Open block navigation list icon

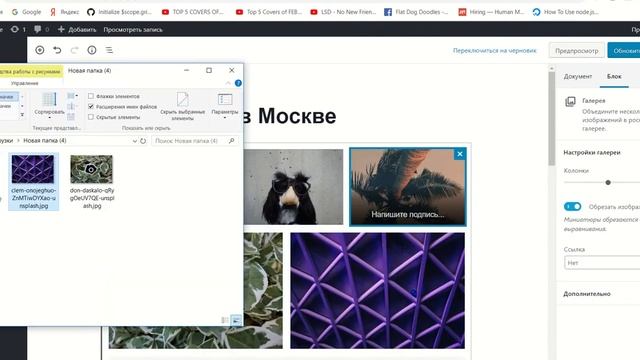coord(109,50)
